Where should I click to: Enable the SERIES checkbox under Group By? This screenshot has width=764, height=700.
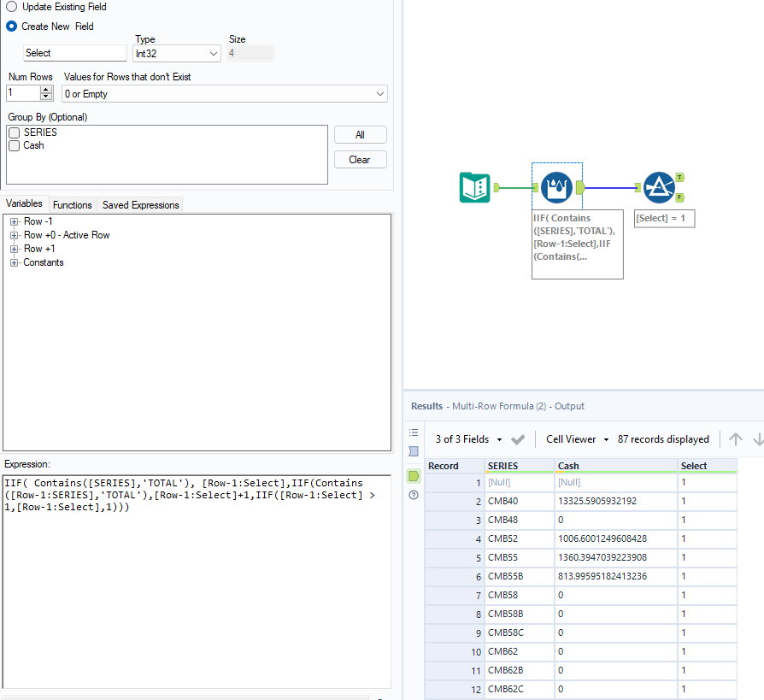click(14, 132)
